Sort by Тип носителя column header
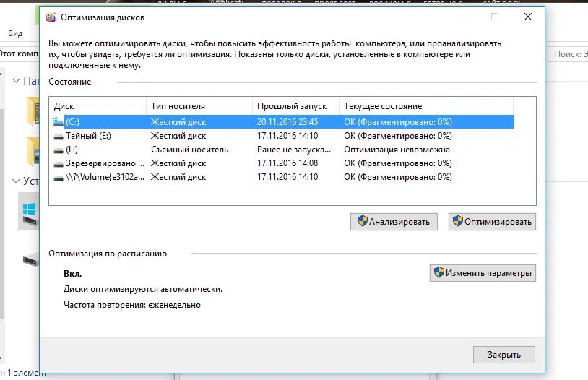This screenshot has height=380, width=588. coord(199,106)
